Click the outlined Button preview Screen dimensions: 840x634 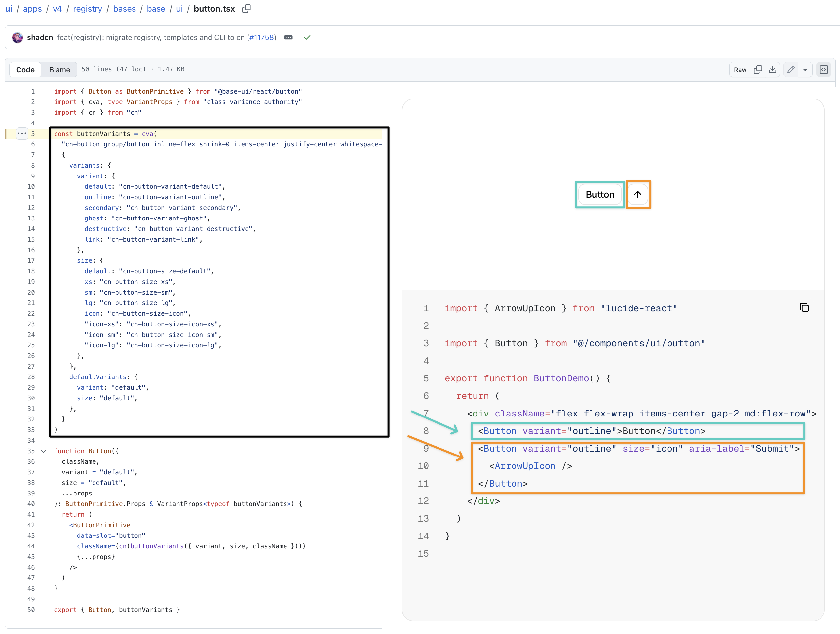600,194
